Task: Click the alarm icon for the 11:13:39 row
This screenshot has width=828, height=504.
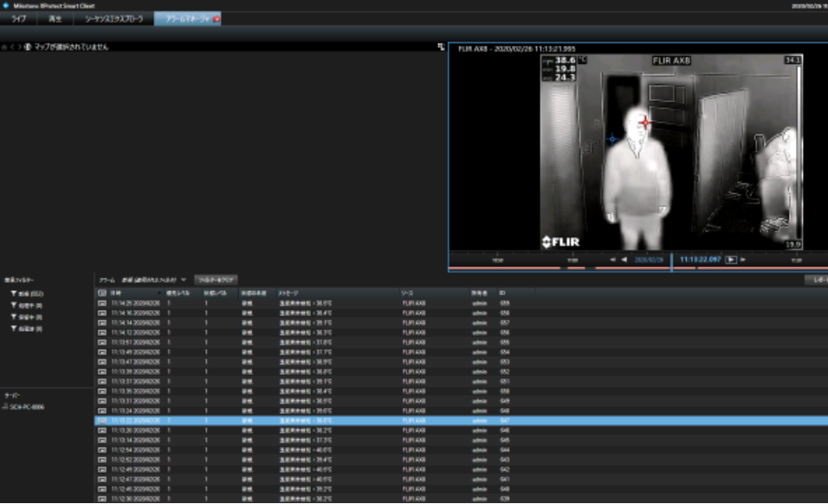Action: (x=102, y=372)
